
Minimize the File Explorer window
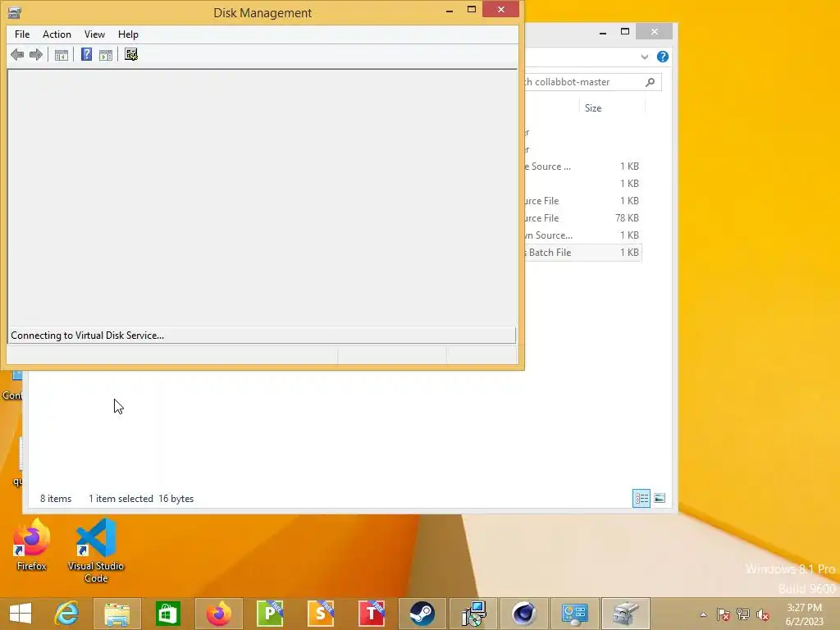coord(603,32)
